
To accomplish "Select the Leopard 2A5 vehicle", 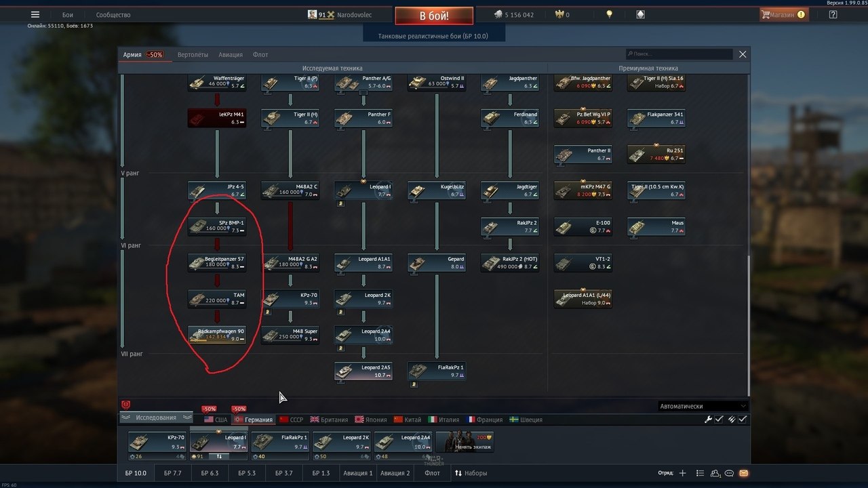I will tap(363, 371).
